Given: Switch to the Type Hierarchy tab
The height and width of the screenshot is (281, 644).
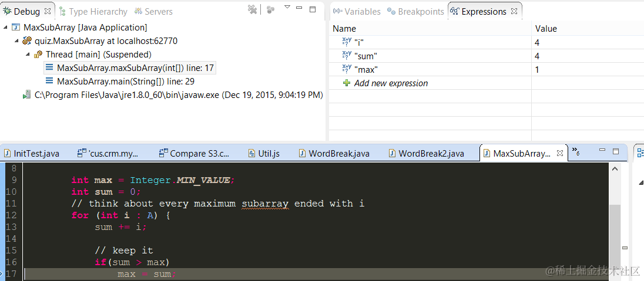Looking at the screenshot, I should pos(93,12).
